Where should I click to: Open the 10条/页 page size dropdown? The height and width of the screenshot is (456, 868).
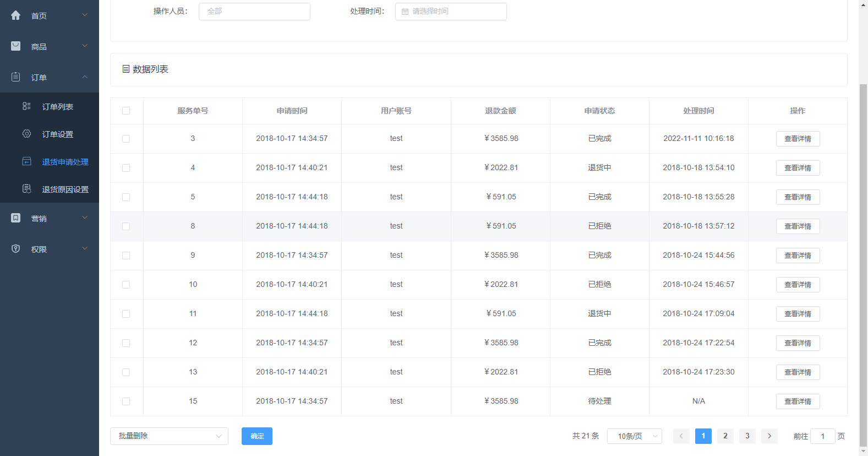[x=634, y=436]
